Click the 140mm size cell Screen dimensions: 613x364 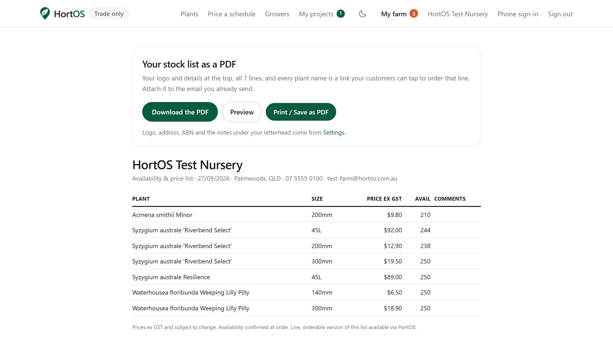[322, 292]
